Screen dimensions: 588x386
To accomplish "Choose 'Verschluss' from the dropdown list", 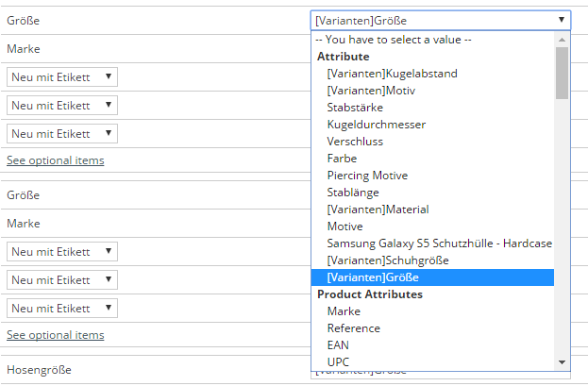I will [355, 142].
